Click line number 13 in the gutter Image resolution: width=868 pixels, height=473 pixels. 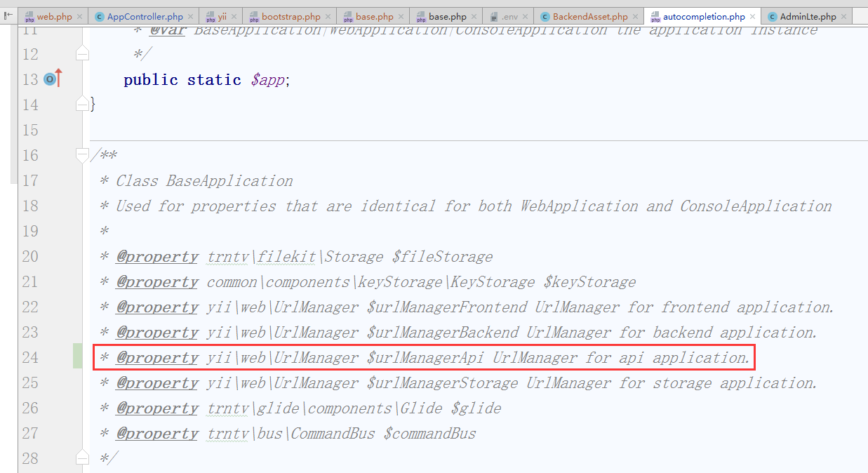point(30,79)
